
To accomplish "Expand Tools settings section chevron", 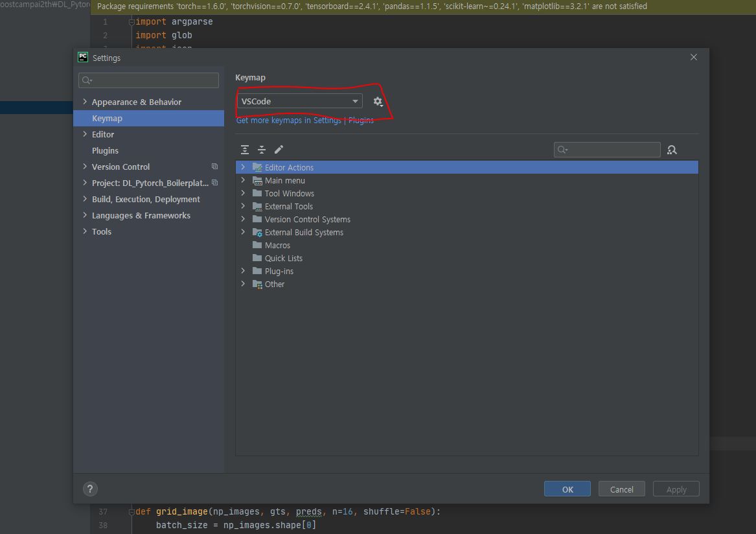I will pos(85,231).
